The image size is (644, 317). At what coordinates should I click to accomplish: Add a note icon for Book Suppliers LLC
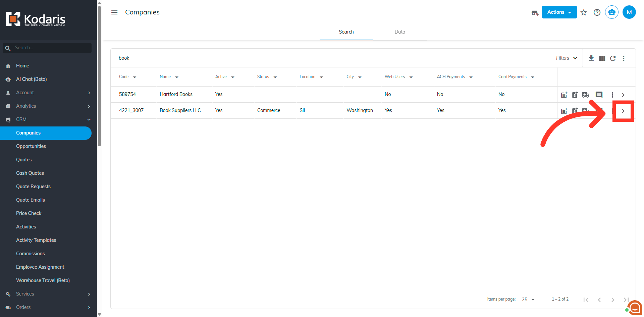point(564,111)
